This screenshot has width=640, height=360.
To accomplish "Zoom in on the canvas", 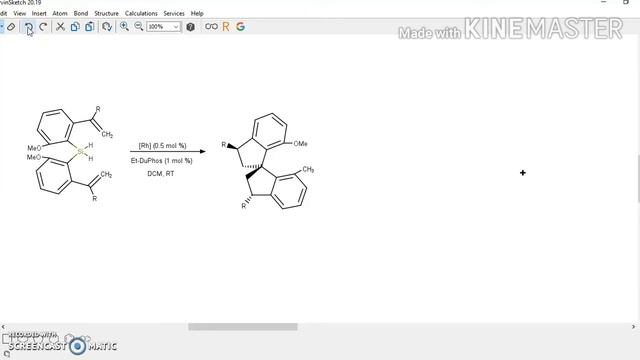I will pos(124,27).
